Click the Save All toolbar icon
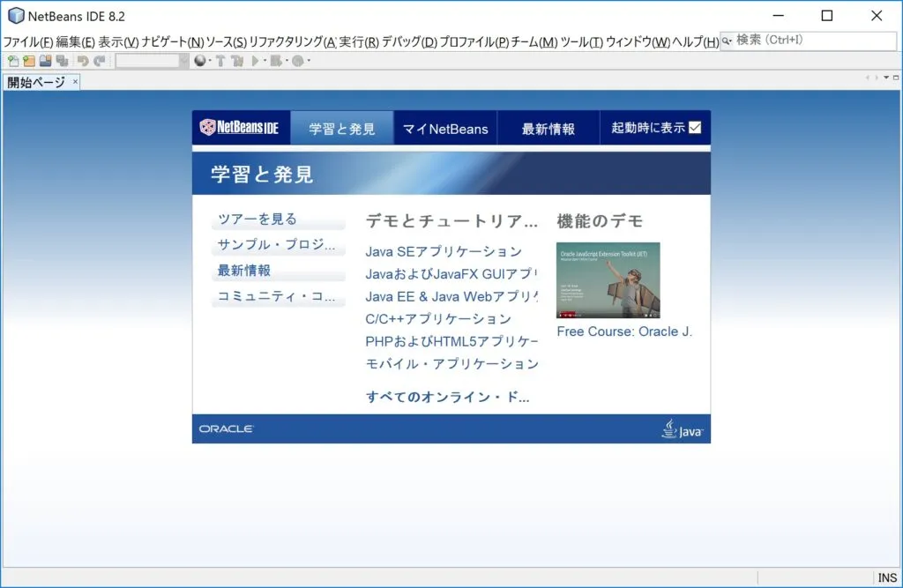 [x=63, y=61]
